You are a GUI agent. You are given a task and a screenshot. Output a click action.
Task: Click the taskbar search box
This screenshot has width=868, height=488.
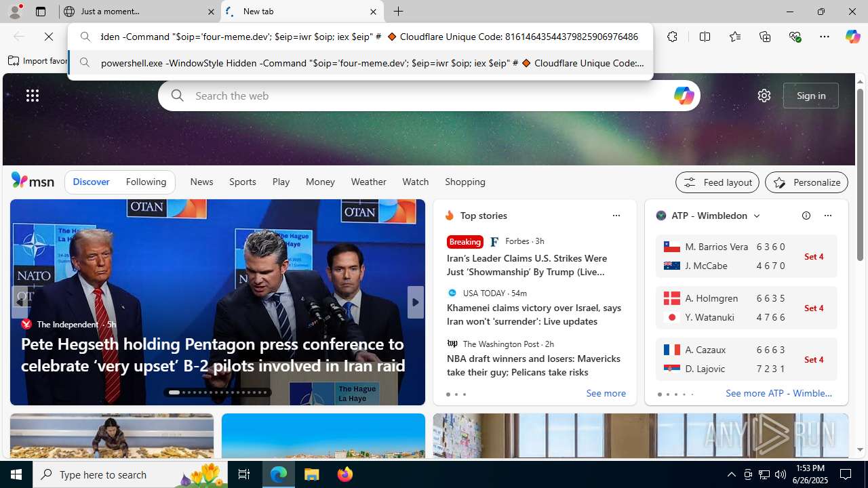point(130,474)
